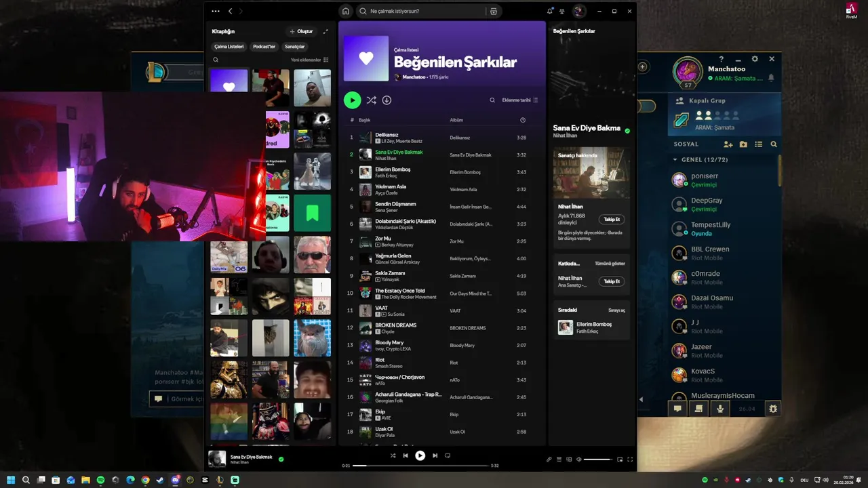Open League client settings gear
The image size is (868, 488).
pyautogui.click(x=755, y=59)
